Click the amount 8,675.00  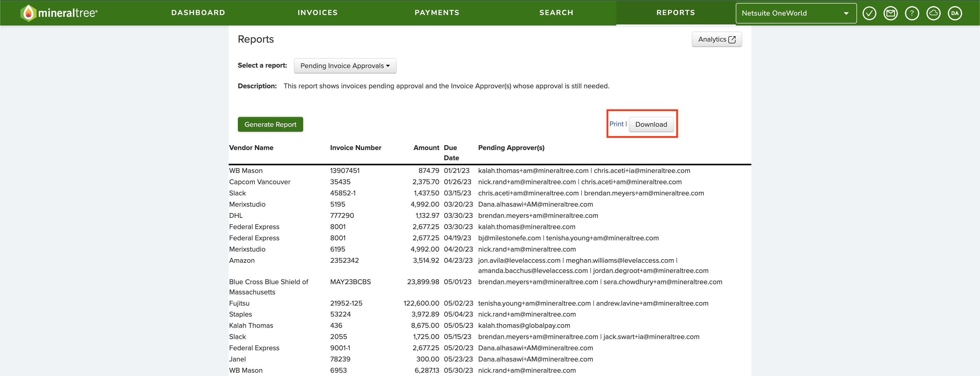point(425,325)
